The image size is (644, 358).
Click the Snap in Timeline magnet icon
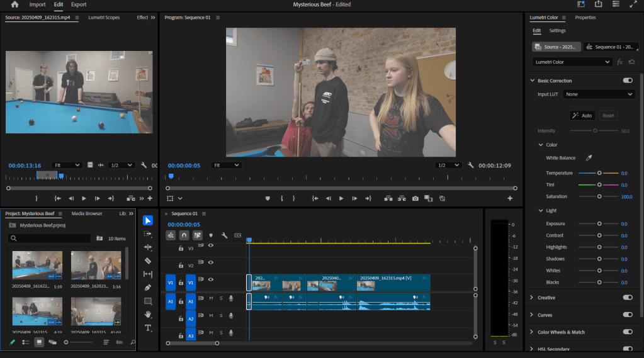pyautogui.click(x=184, y=235)
